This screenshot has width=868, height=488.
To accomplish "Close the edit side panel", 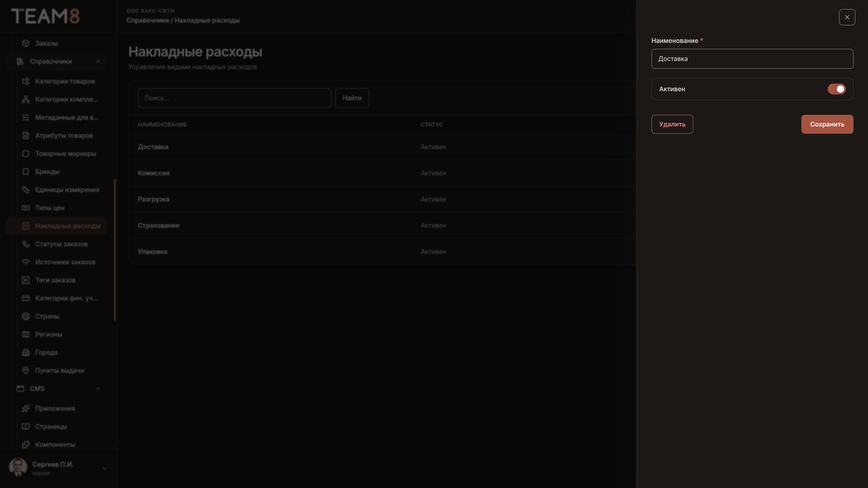I will click(x=847, y=17).
